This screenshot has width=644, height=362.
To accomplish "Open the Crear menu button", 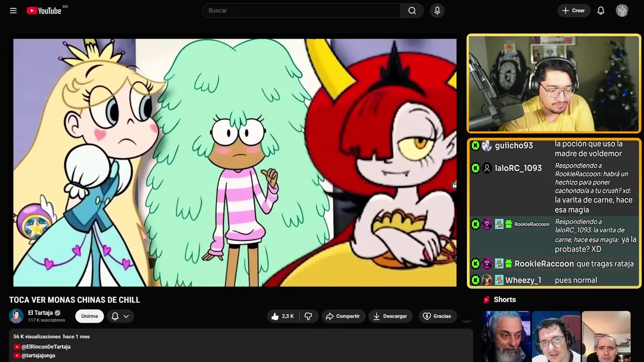I will click(574, 11).
